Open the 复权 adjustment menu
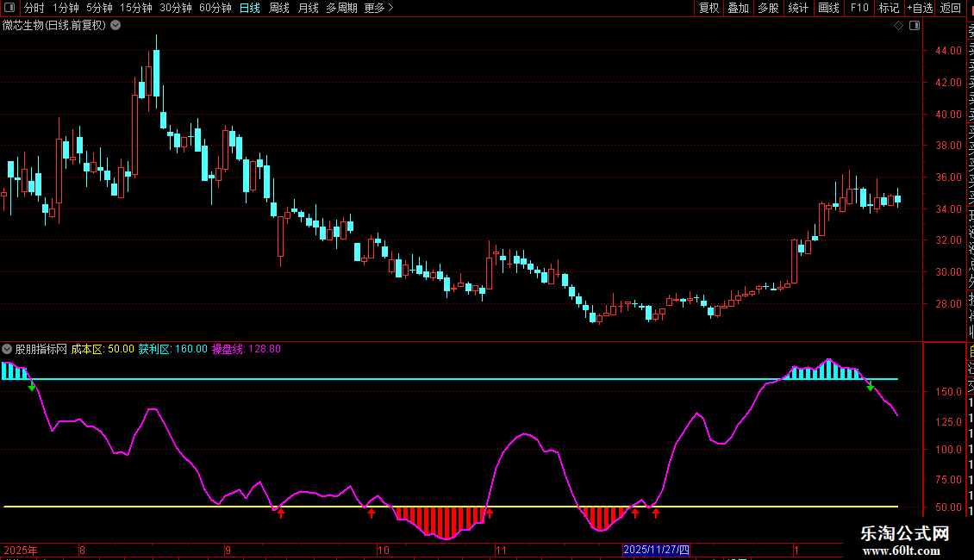 [709, 8]
